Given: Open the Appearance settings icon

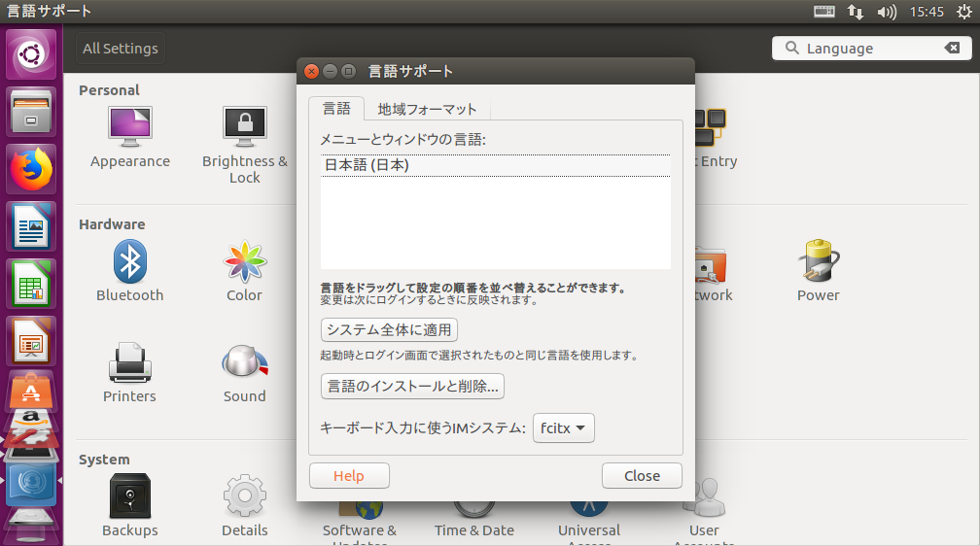Looking at the screenshot, I should point(130,126).
